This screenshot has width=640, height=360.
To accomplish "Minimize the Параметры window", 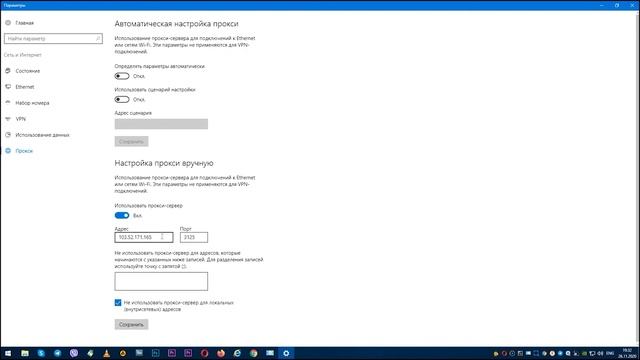I will point(602,5).
